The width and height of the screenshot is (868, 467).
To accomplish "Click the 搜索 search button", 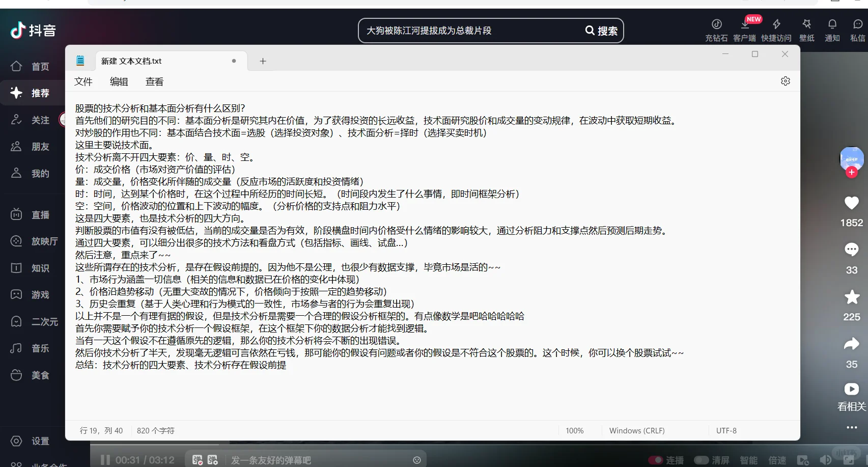I will [601, 31].
